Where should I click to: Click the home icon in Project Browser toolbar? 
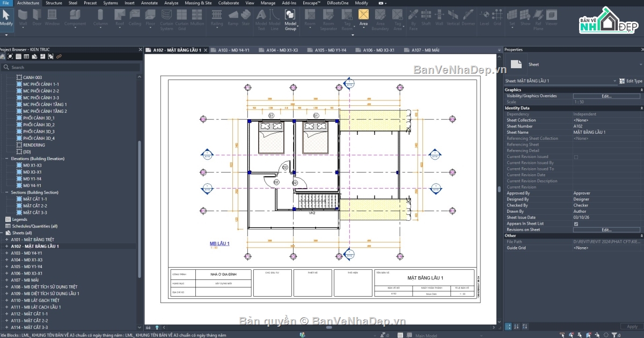point(3,56)
